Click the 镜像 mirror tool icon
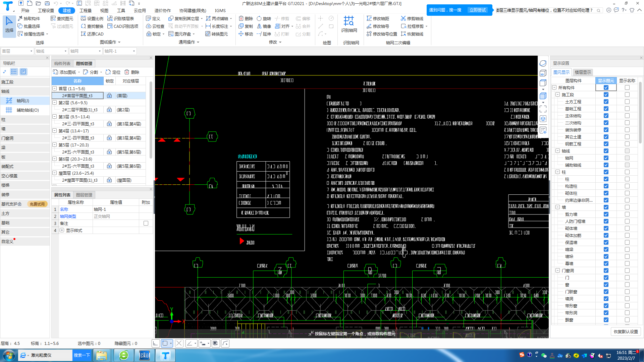 259,26
